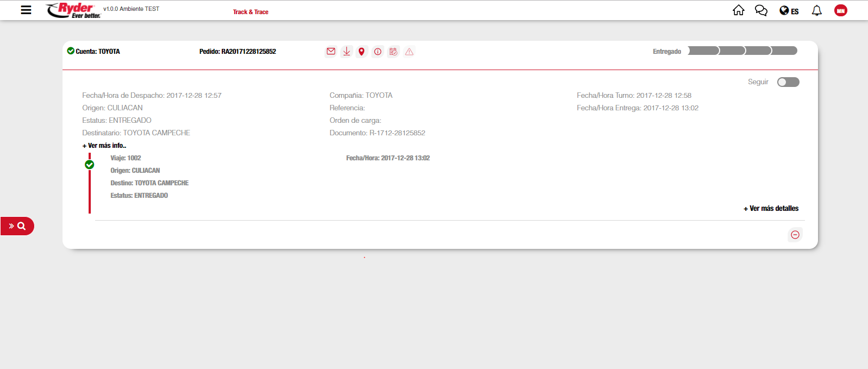
Task: Toggle the Seguir switch on
Action: [788, 82]
